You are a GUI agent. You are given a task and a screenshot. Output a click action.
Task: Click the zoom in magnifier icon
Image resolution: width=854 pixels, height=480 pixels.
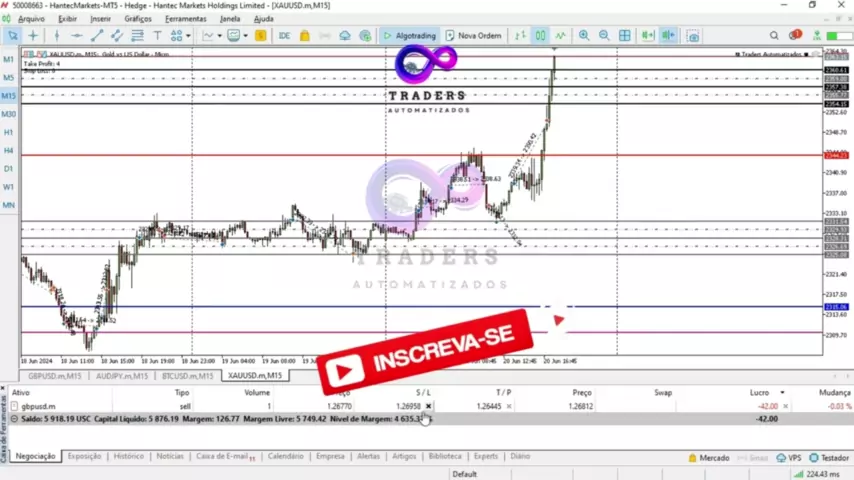(x=584, y=36)
